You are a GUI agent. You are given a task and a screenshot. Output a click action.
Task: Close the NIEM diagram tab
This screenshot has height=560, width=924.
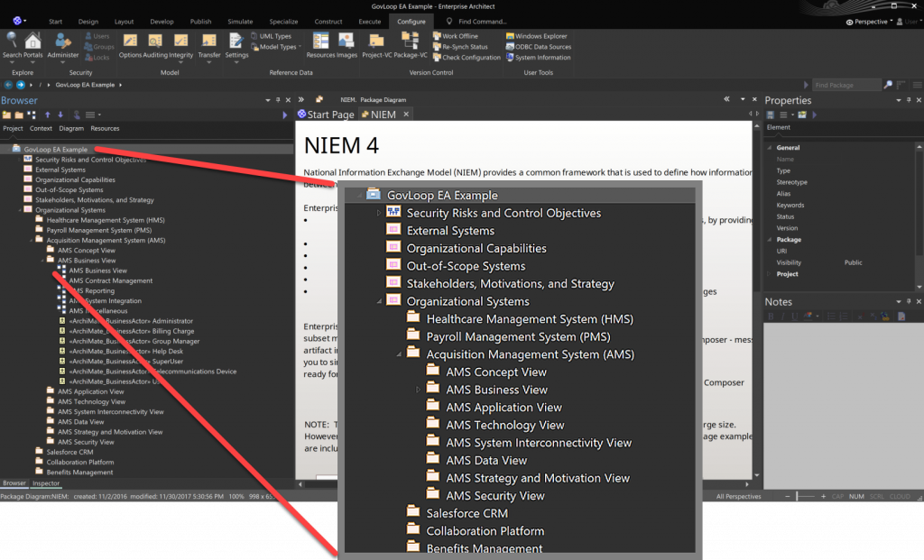click(x=406, y=115)
